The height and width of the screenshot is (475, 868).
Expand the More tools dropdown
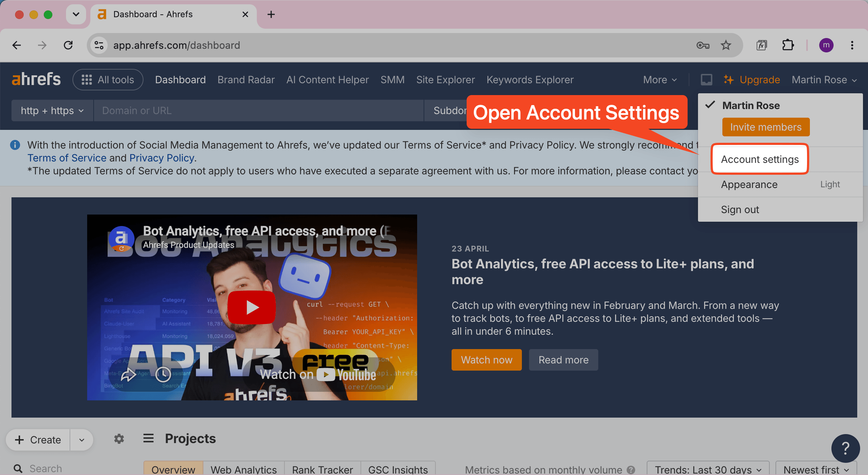pyautogui.click(x=660, y=80)
